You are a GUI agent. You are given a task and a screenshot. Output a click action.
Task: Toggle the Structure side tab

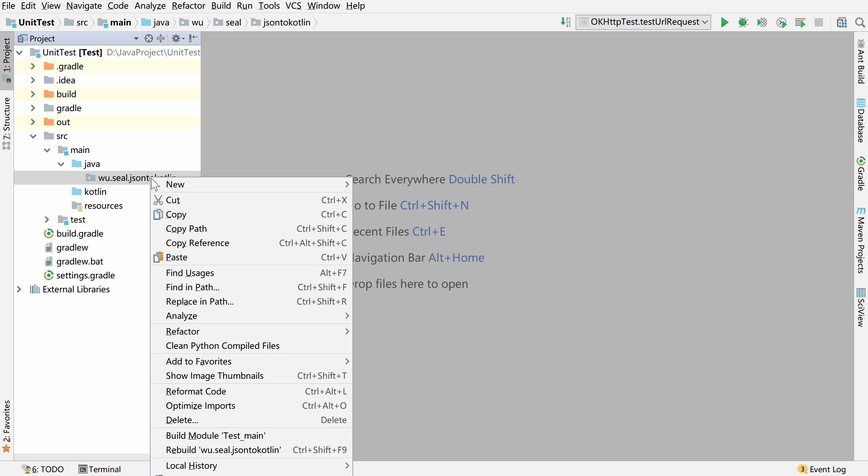[7, 122]
